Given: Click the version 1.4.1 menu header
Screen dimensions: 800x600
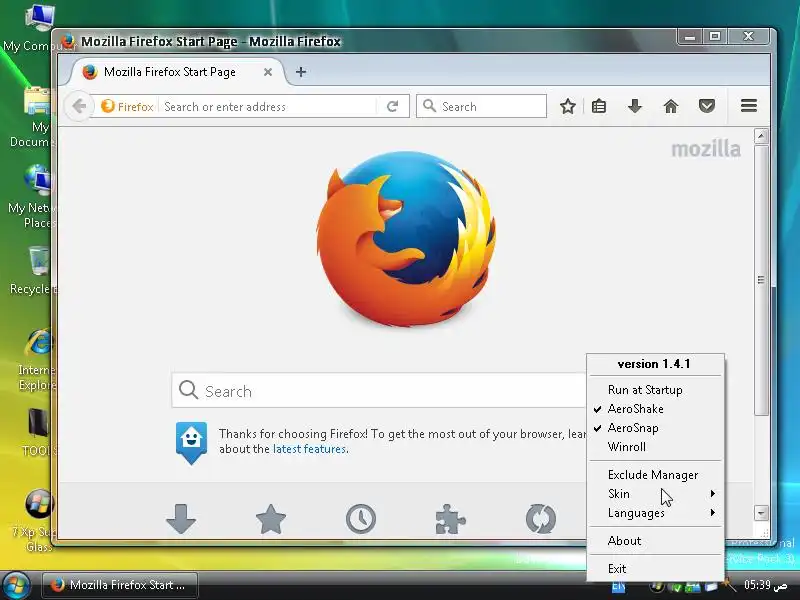Looking at the screenshot, I should [654, 364].
